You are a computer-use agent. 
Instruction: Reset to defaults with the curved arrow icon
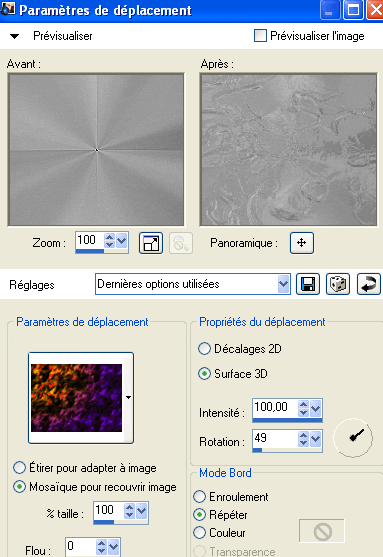coord(368,284)
